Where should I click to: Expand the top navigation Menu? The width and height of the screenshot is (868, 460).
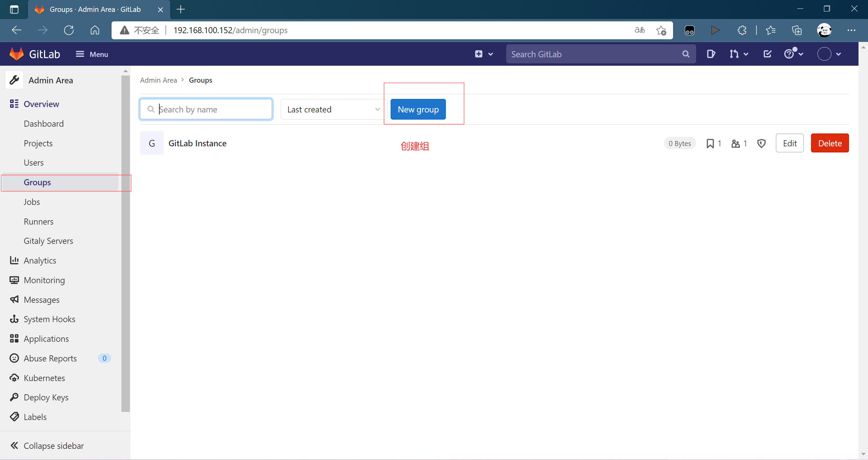click(92, 54)
